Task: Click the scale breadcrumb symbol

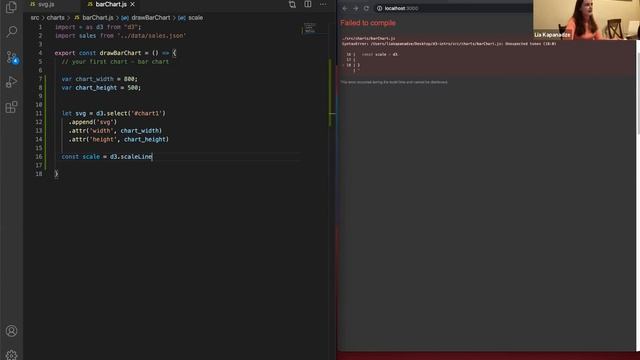Action: click(x=196, y=18)
